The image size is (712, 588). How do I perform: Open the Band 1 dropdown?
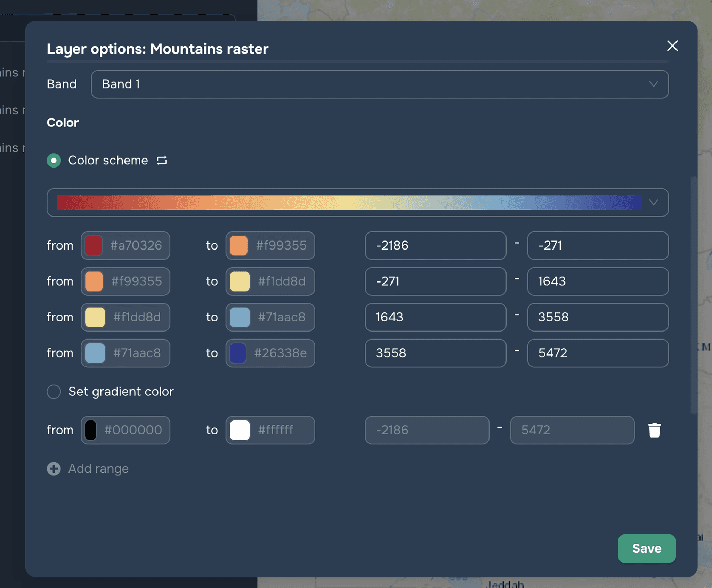coord(379,84)
